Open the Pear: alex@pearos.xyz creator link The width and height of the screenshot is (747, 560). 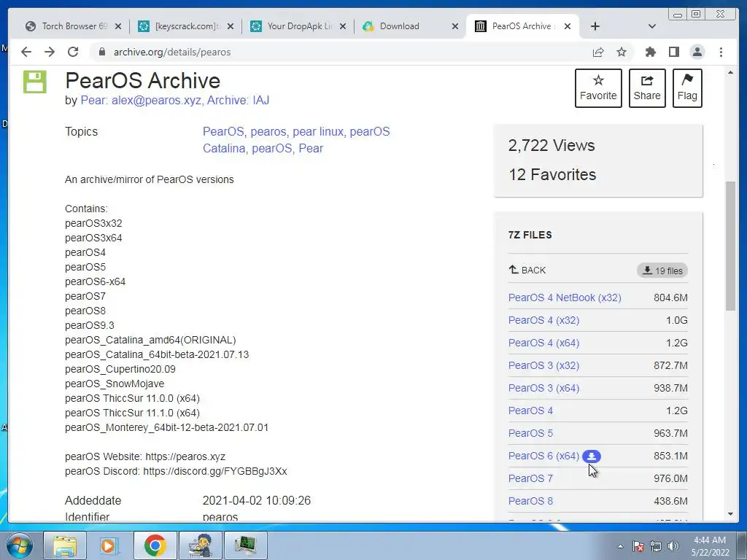click(141, 100)
